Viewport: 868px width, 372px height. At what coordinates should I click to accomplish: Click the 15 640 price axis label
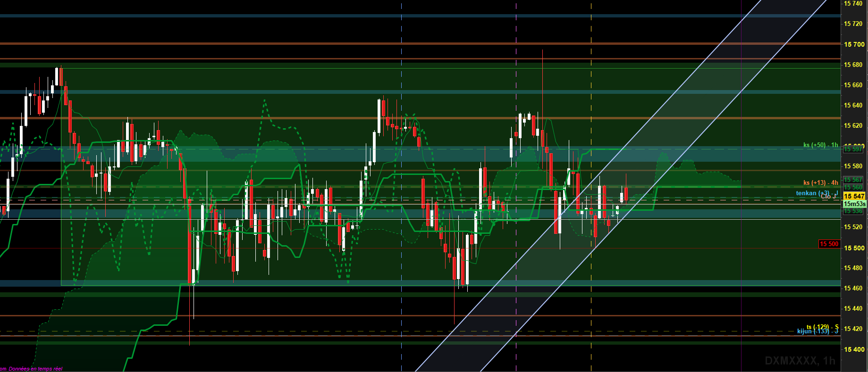(x=853, y=105)
